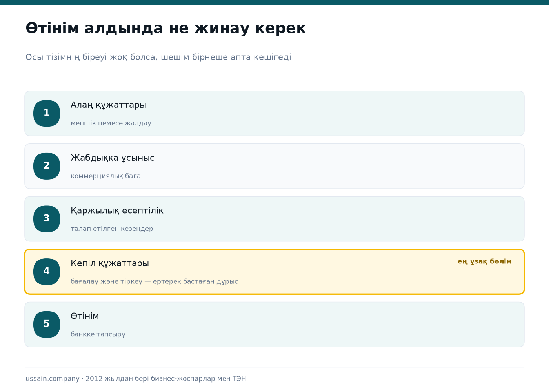Click the 'ең ұзақ бөлім' label
549x392 pixels.
click(x=485, y=261)
